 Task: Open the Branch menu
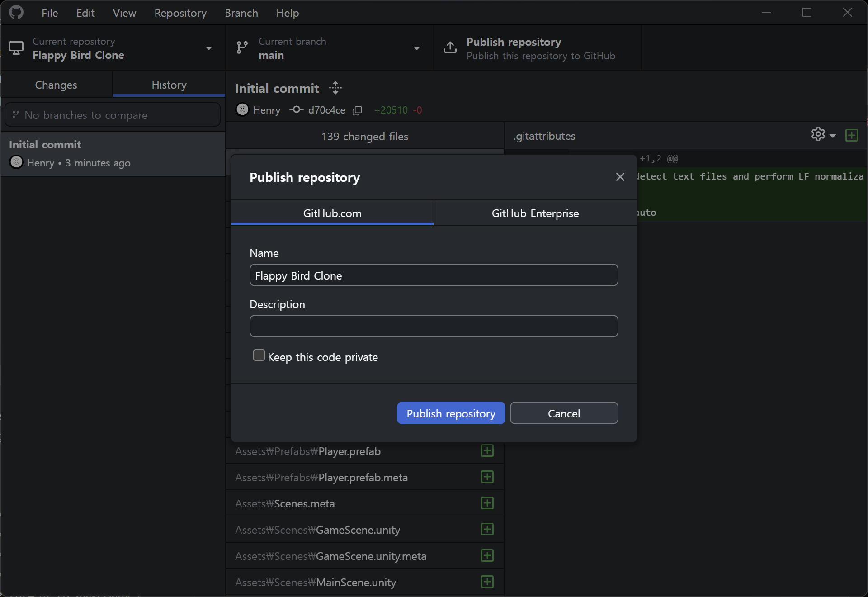[x=241, y=13]
